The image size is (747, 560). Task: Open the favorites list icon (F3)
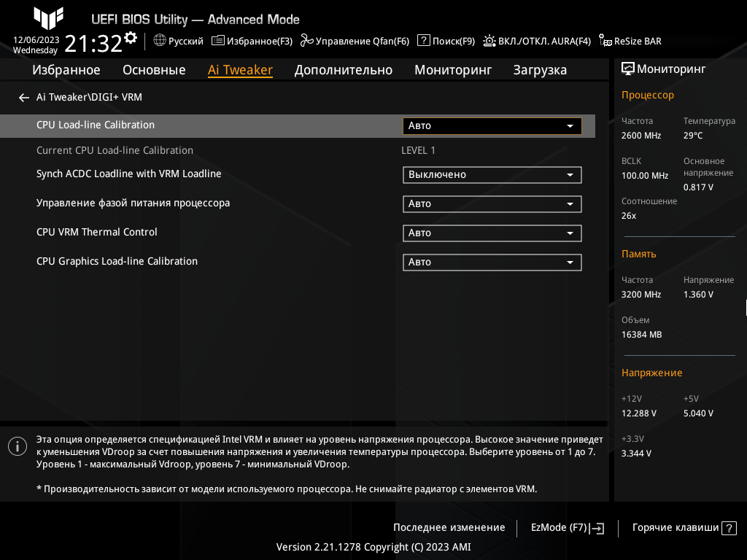tap(217, 41)
